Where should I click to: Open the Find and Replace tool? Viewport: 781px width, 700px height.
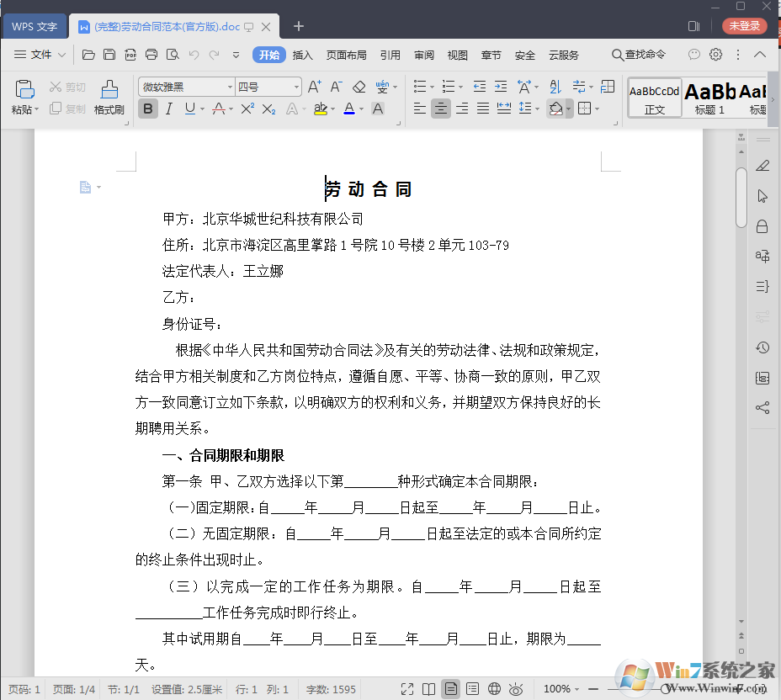coord(638,55)
